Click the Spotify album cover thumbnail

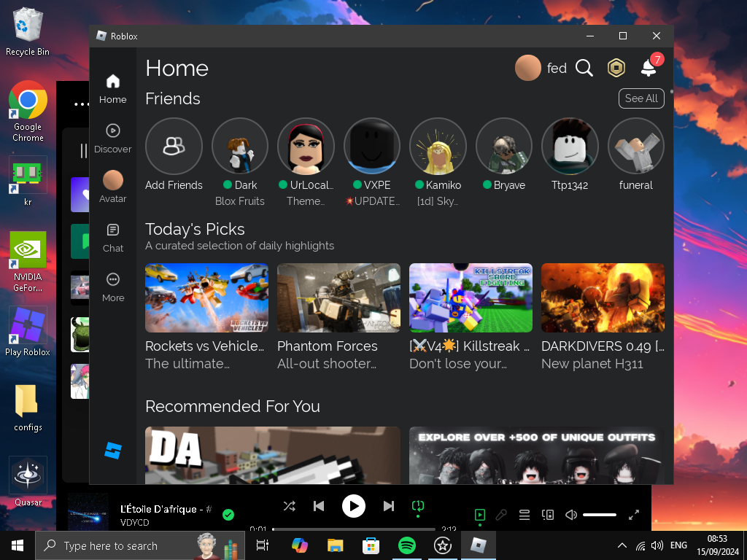tap(88, 513)
